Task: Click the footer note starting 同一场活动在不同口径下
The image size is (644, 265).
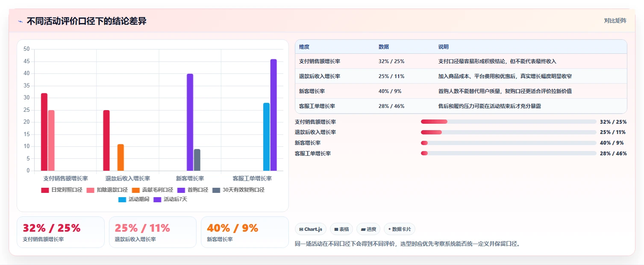Action: pyautogui.click(x=408, y=244)
